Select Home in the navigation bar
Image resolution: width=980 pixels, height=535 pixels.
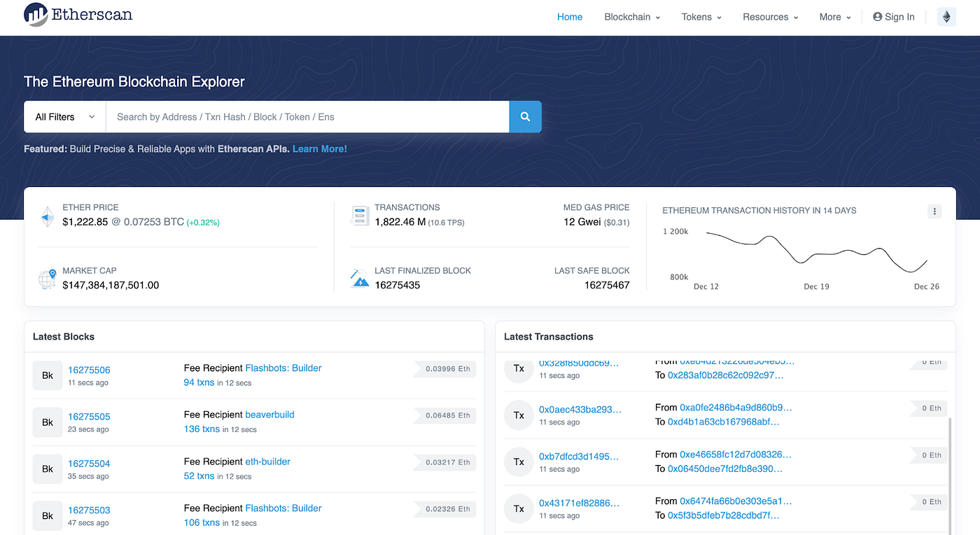point(569,16)
